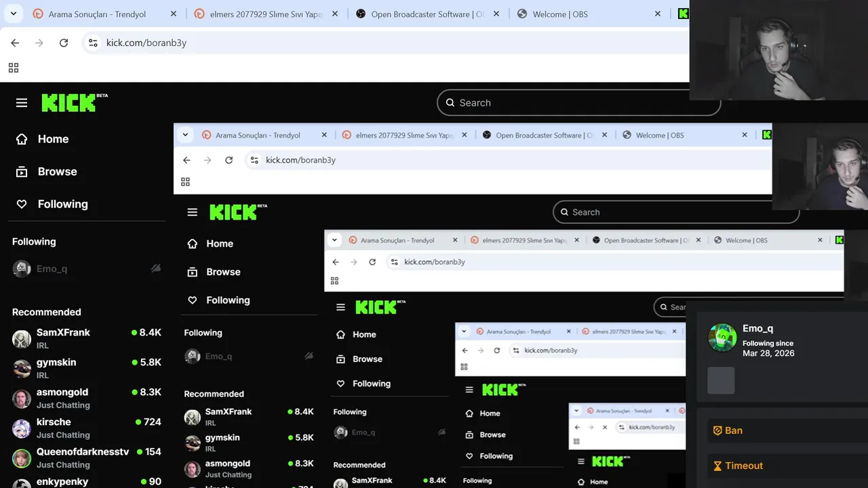Close the outermost Welcome | OBS tab
This screenshot has height=488, width=868.
click(658, 14)
